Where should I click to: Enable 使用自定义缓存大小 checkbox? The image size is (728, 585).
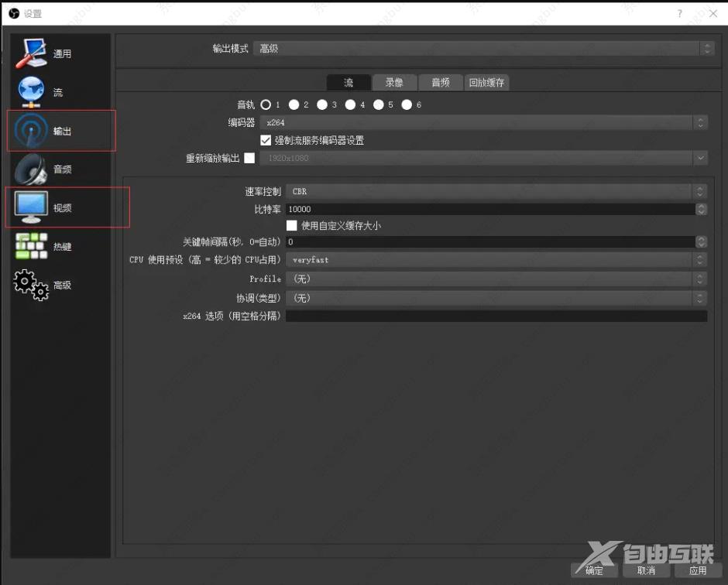point(291,225)
